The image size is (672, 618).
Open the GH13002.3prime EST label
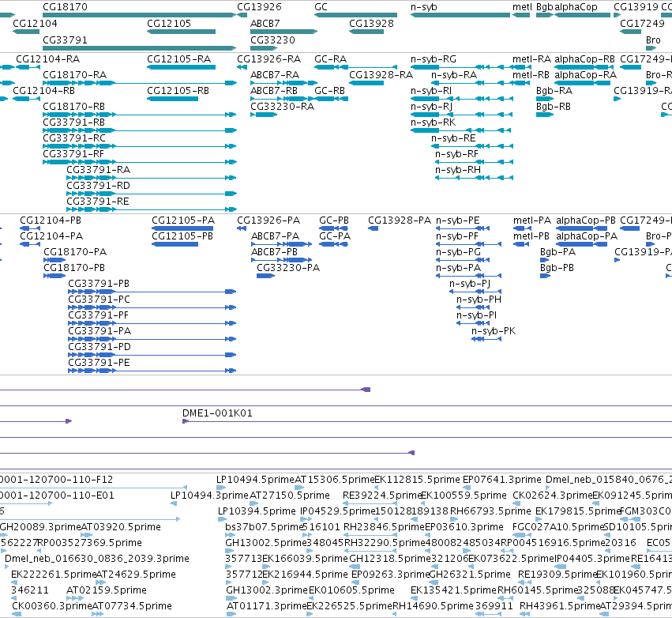click(x=267, y=590)
